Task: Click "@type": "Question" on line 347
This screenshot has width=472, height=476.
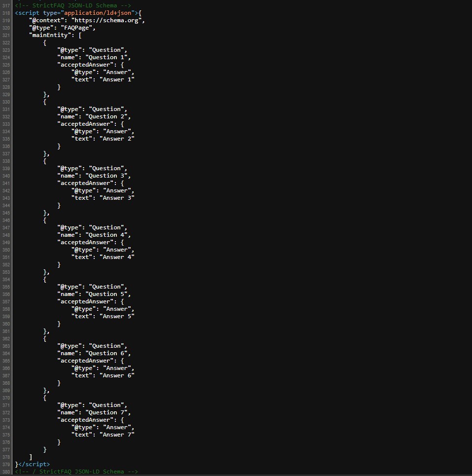Action: 92,227
